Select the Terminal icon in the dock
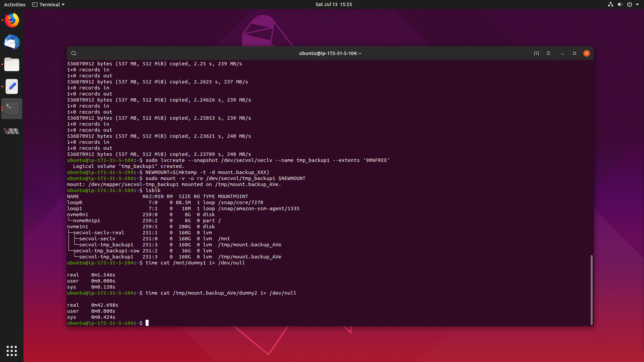 coord(11,108)
